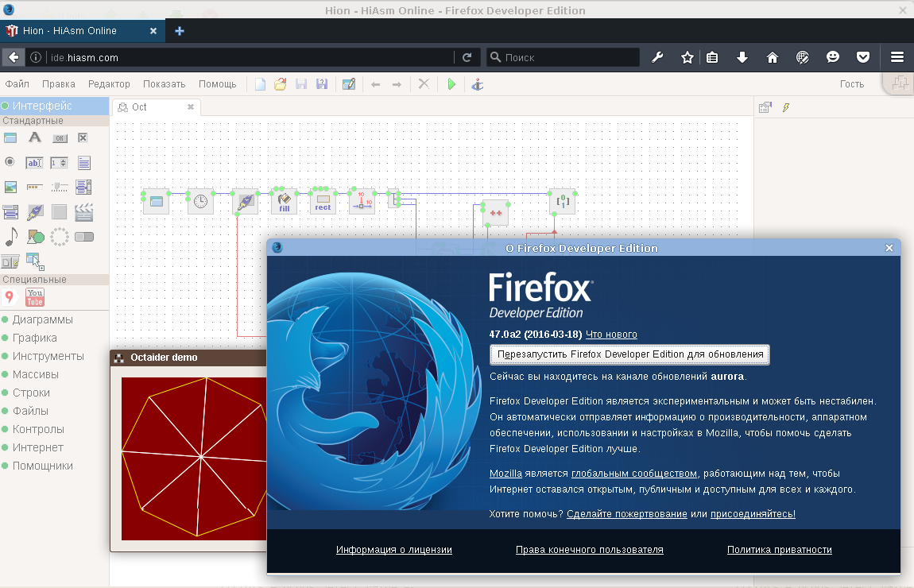Choose the YouTube component in Специальные
914x588 pixels.
35,297
